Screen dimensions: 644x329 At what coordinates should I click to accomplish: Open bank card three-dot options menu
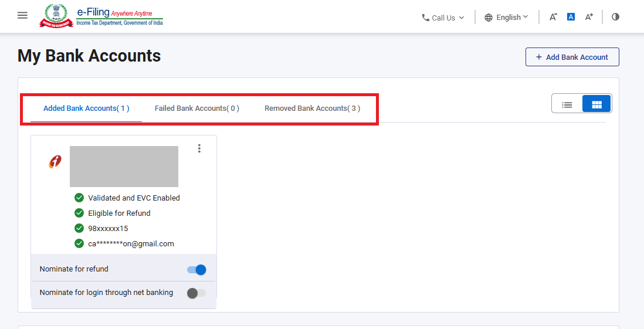[199, 148]
